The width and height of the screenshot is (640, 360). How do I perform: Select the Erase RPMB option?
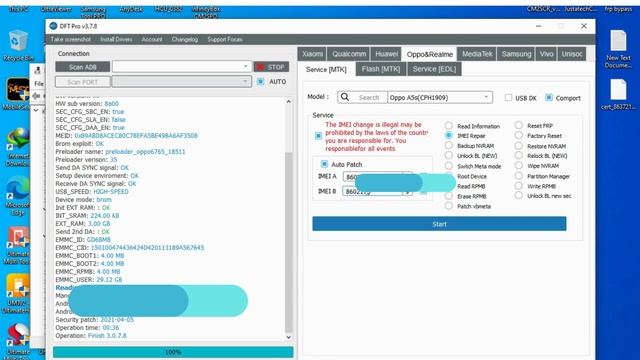pos(449,196)
